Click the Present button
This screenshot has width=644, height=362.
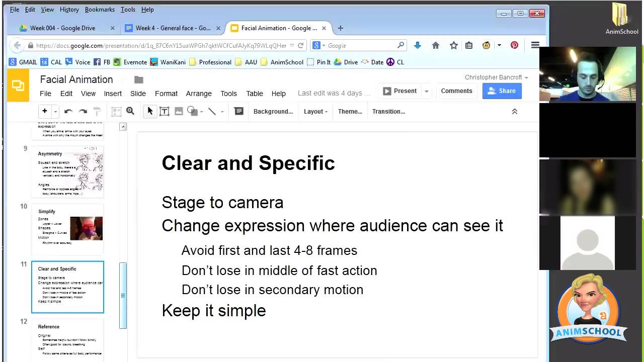400,91
